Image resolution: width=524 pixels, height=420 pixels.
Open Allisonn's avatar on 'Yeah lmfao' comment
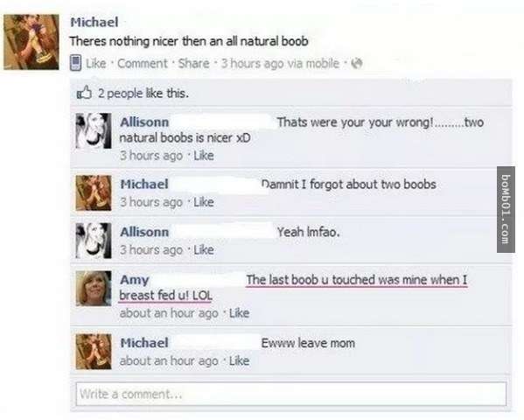click(94, 241)
